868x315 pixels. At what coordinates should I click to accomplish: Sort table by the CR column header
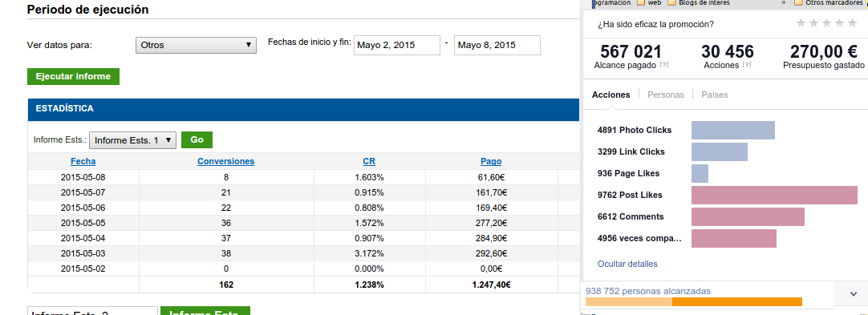[369, 161]
